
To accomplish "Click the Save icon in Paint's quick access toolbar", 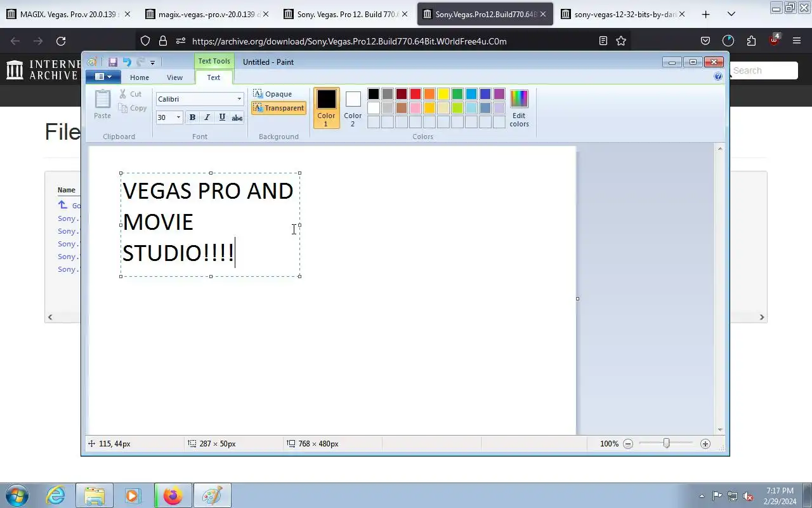I will [113, 62].
